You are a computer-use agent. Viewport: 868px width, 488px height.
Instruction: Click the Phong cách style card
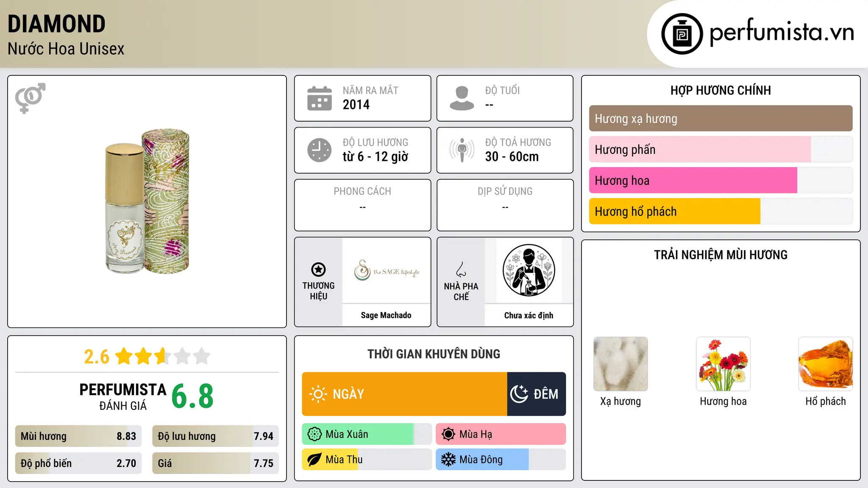(363, 205)
